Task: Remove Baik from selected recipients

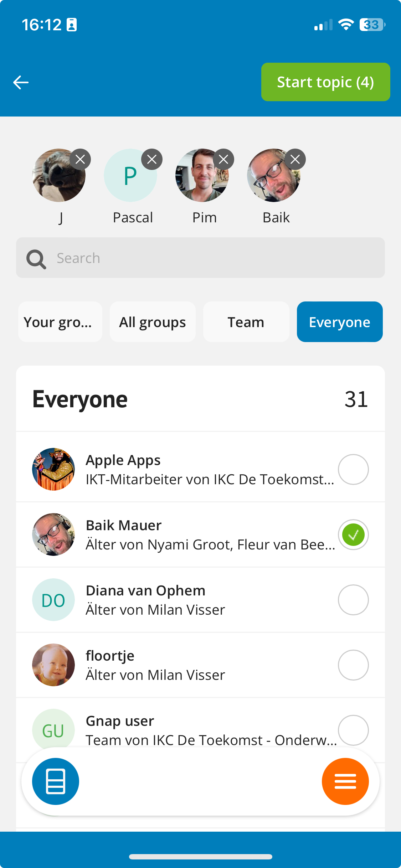Action: [x=295, y=159]
